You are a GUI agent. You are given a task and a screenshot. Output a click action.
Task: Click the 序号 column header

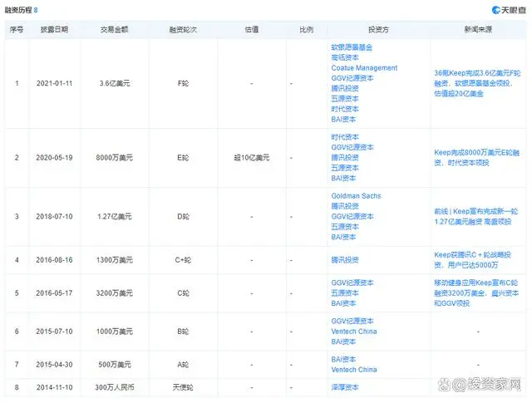click(17, 30)
